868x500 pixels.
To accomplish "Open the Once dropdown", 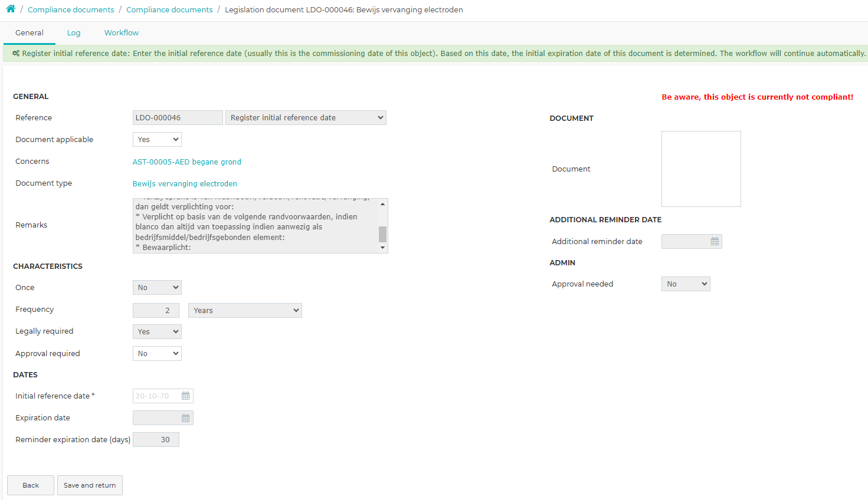I will [157, 288].
